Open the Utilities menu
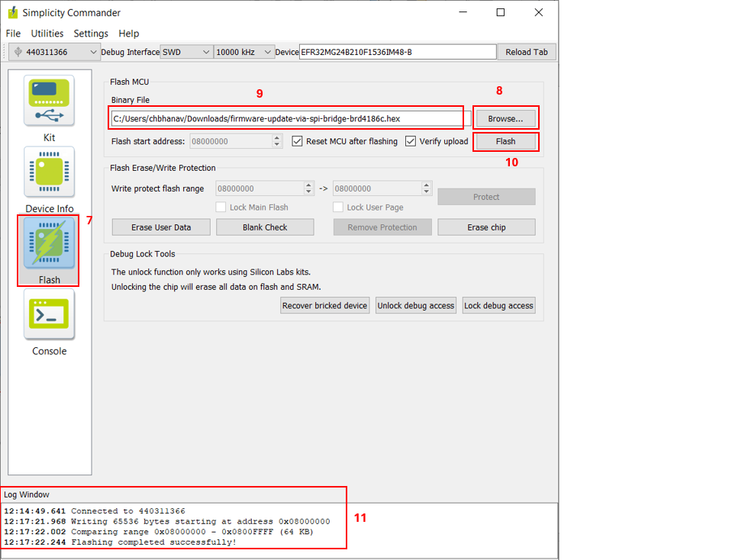The image size is (732, 560). pos(47,33)
